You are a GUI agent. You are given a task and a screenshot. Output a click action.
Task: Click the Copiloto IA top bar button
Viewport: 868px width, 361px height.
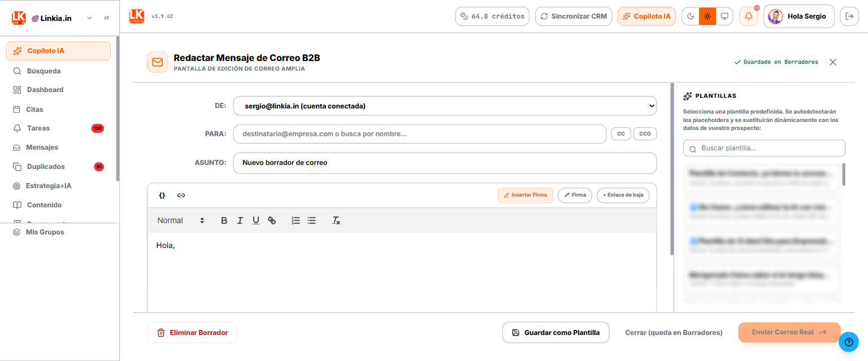646,16
